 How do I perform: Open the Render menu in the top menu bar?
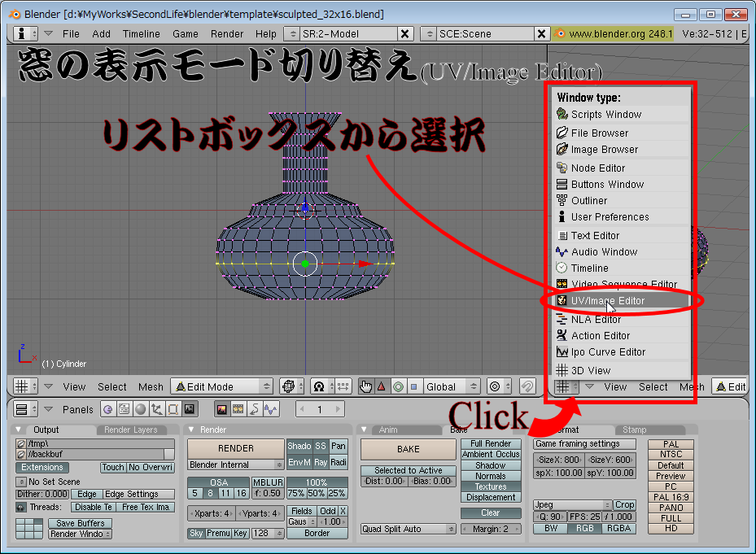tap(226, 33)
